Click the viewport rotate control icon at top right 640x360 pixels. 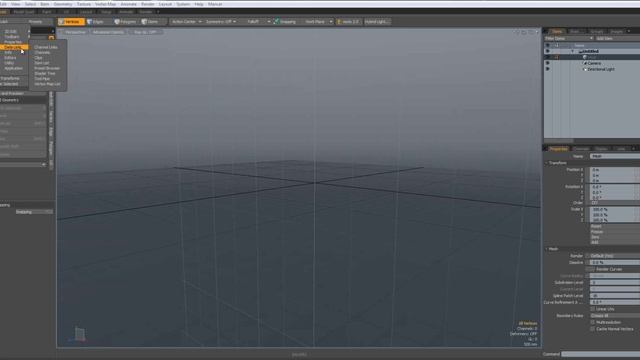[524, 32]
